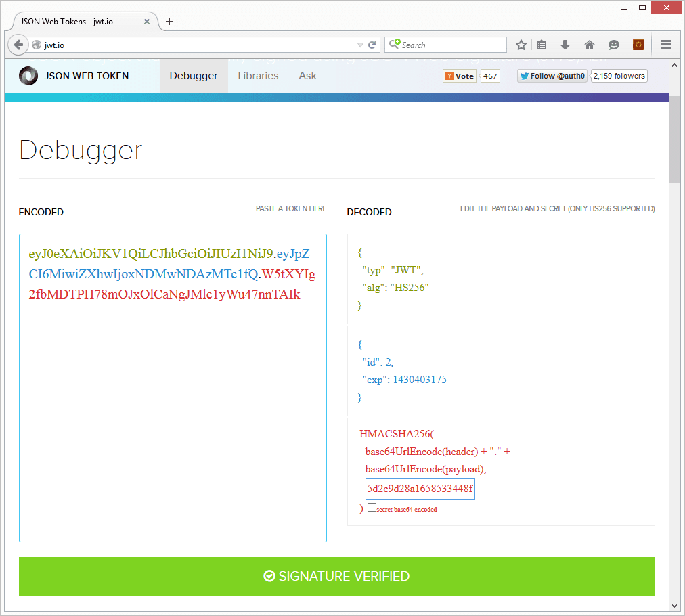Open the Firefox hamburger menu icon
Image resolution: width=685 pixels, height=616 pixels.
[x=665, y=44]
